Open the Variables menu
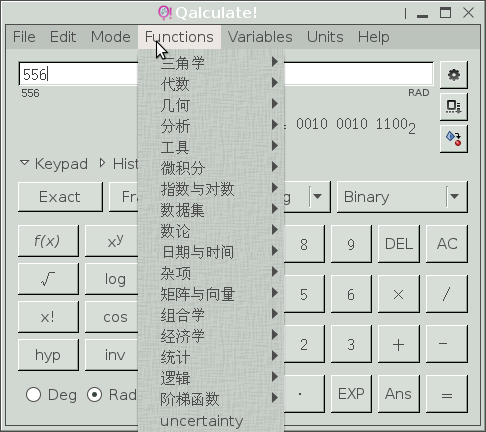The height and width of the screenshot is (432, 486). tap(260, 37)
